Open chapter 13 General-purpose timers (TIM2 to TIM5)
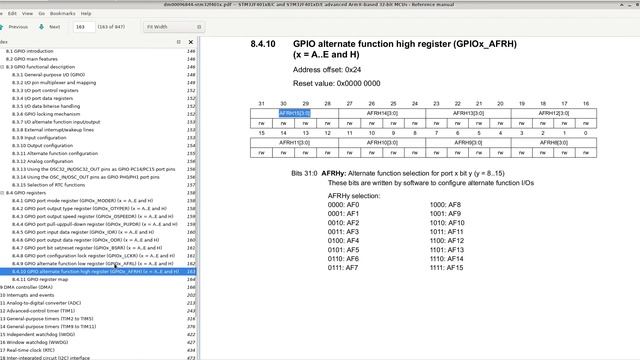 point(47,319)
